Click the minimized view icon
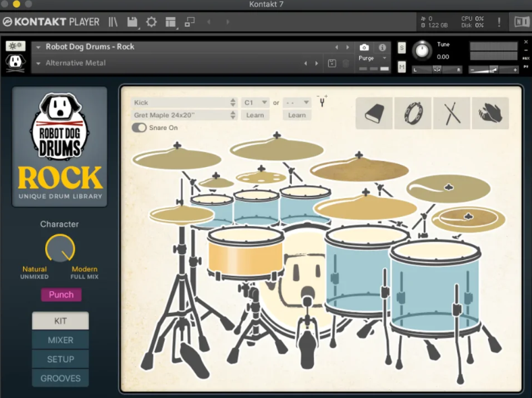 point(189,22)
